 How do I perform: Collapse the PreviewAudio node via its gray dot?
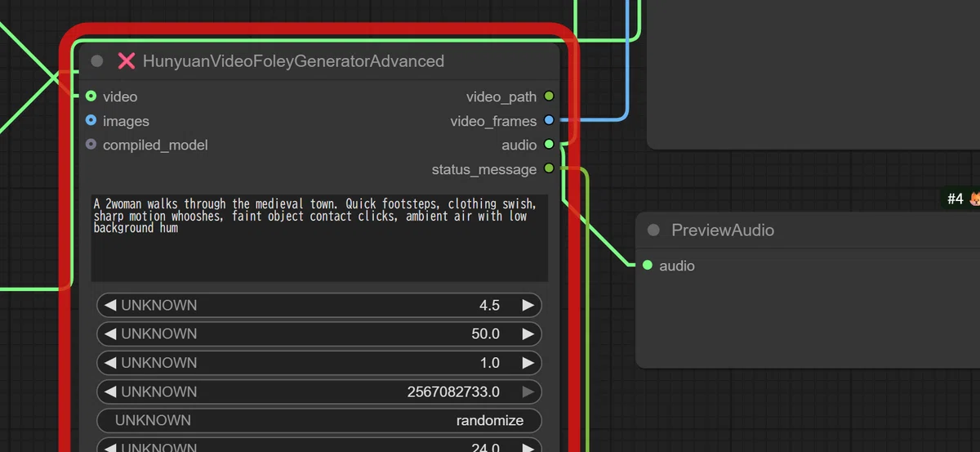(653, 230)
